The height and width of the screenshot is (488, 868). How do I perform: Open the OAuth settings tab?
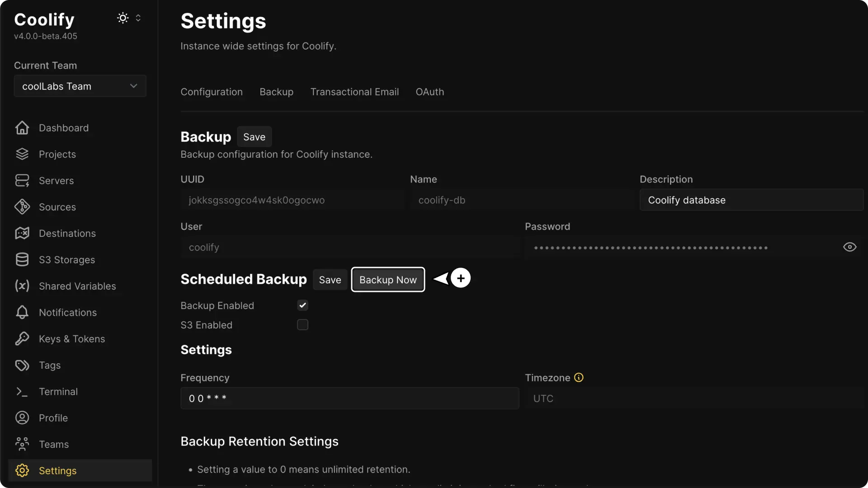[x=429, y=92]
